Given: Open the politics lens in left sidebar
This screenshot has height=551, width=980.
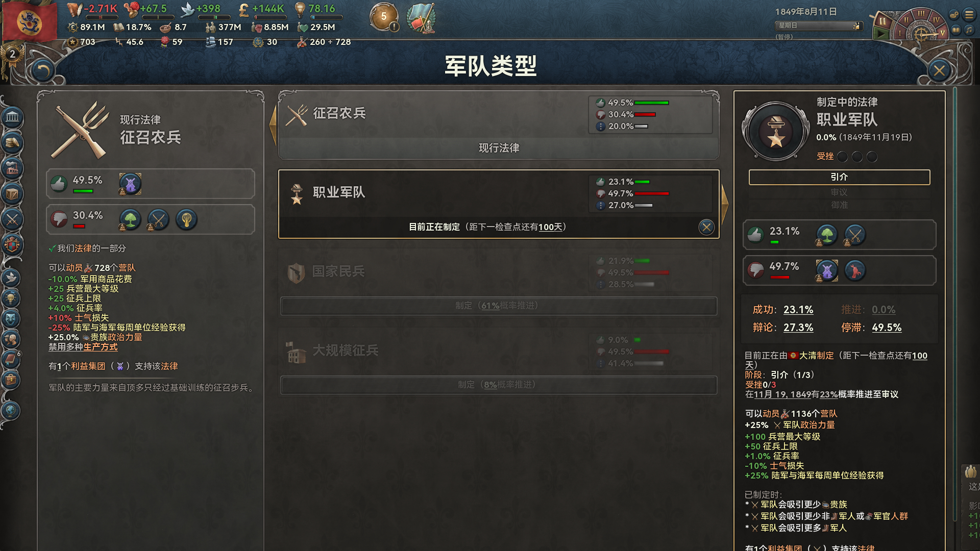Looking at the screenshot, I should (x=12, y=118).
